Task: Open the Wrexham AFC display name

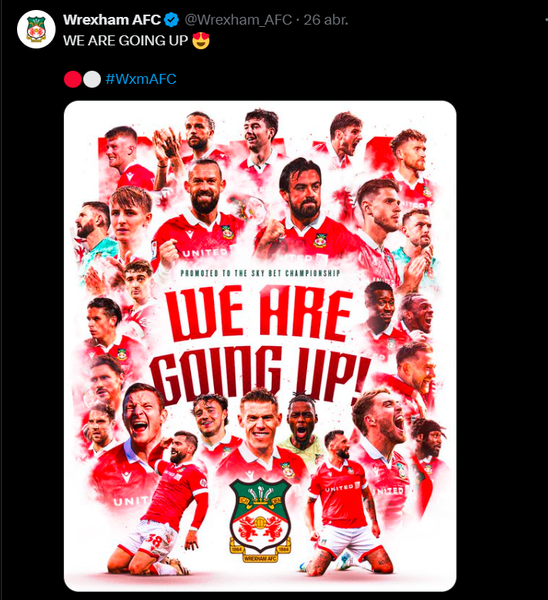Action: click(112, 20)
